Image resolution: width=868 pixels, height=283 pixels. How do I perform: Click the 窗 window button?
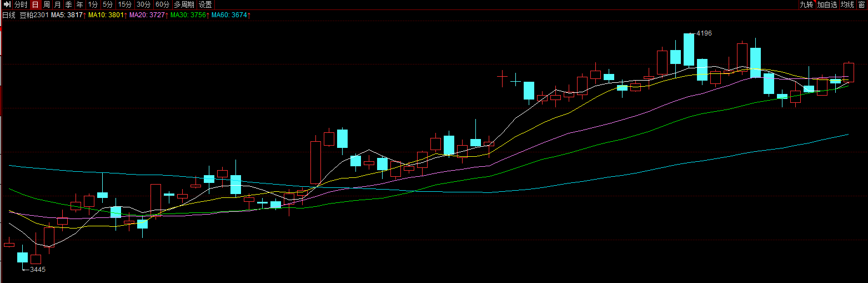click(x=861, y=4)
